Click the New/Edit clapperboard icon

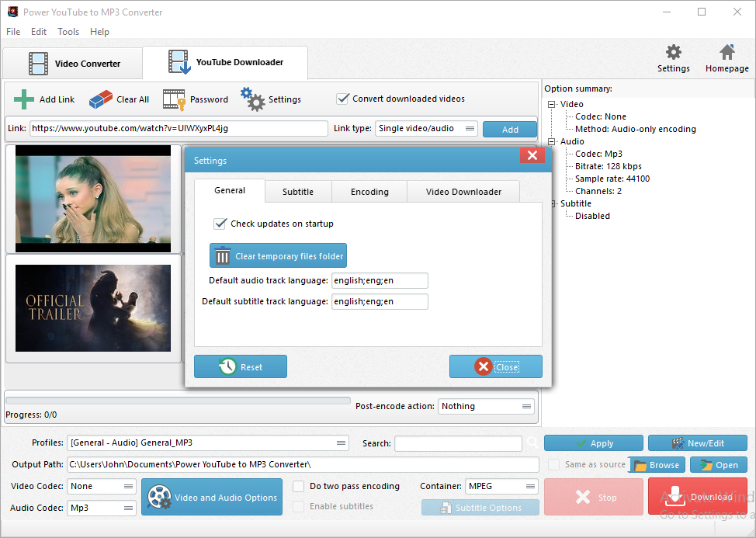(x=678, y=443)
